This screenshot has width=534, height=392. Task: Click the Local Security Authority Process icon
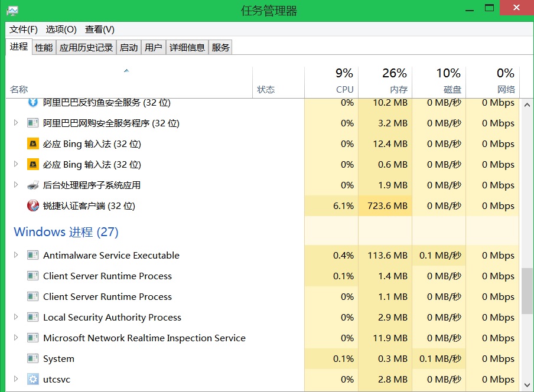(32, 317)
